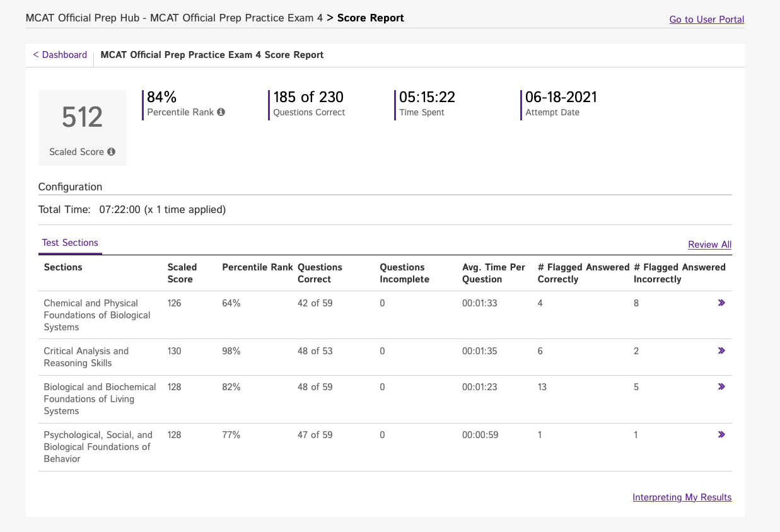The width and height of the screenshot is (780, 532).
Task: Click the Scaled Score info icon
Action: pyautogui.click(x=112, y=152)
